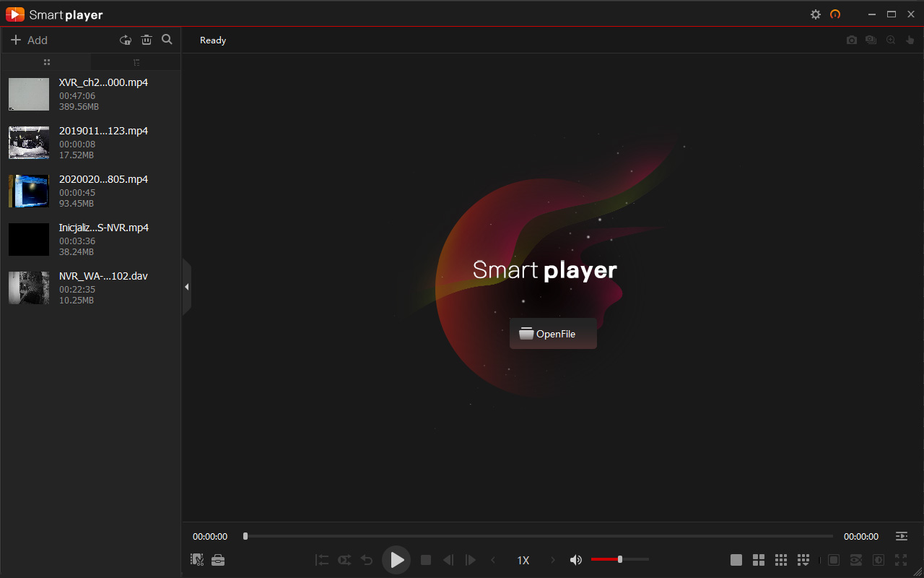Click the playback progress seek bar

pos(538,536)
